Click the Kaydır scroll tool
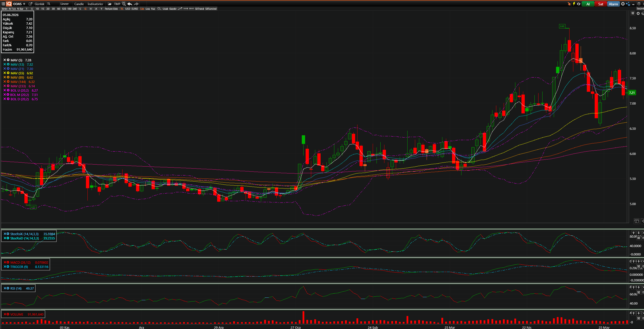Screen dimensions: 644x329 [x=173, y=9]
